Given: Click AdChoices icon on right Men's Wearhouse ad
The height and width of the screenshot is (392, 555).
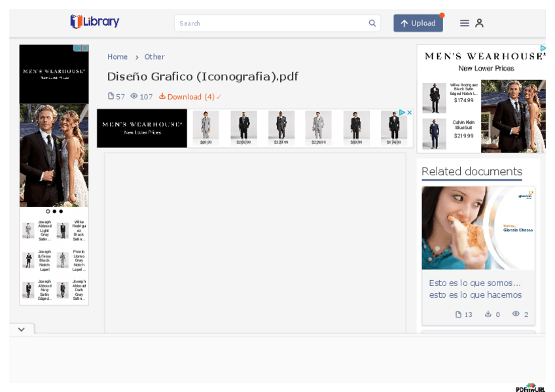Looking at the screenshot, I should [x=543, y=48].
